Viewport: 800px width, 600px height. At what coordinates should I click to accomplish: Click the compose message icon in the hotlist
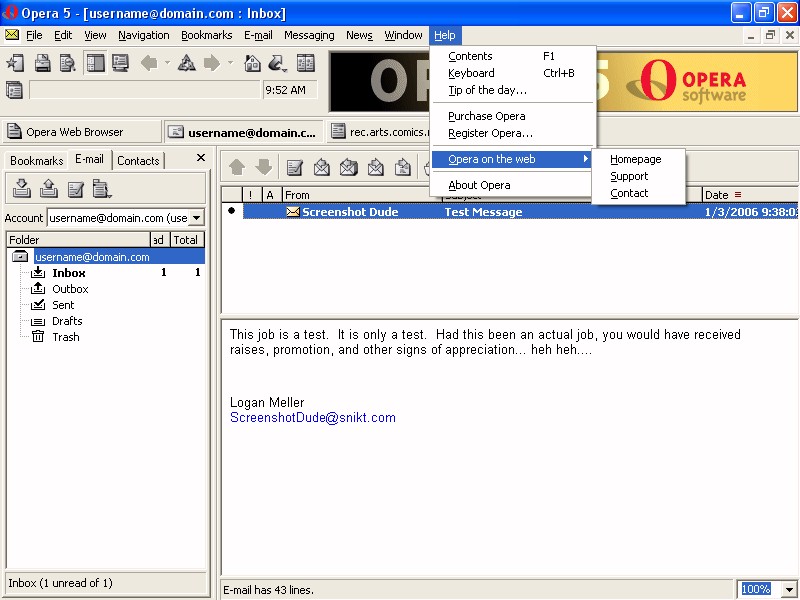pyautogui.click(x=76, y=189)
